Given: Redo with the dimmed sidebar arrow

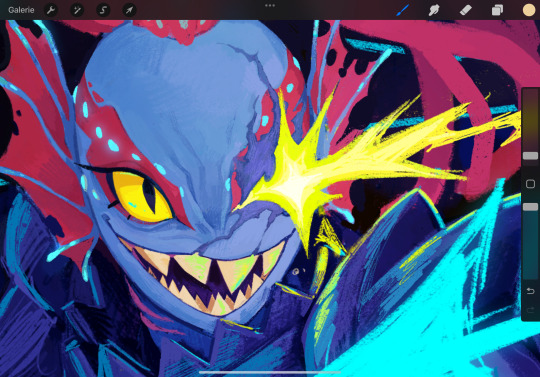Looking at the screenshot, I should point(530,310).
